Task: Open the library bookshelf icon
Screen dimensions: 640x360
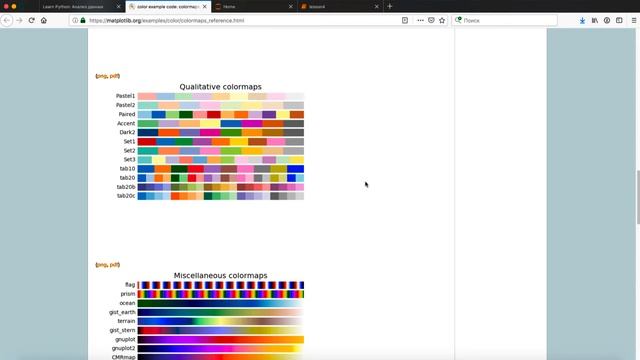Action: 595,20
